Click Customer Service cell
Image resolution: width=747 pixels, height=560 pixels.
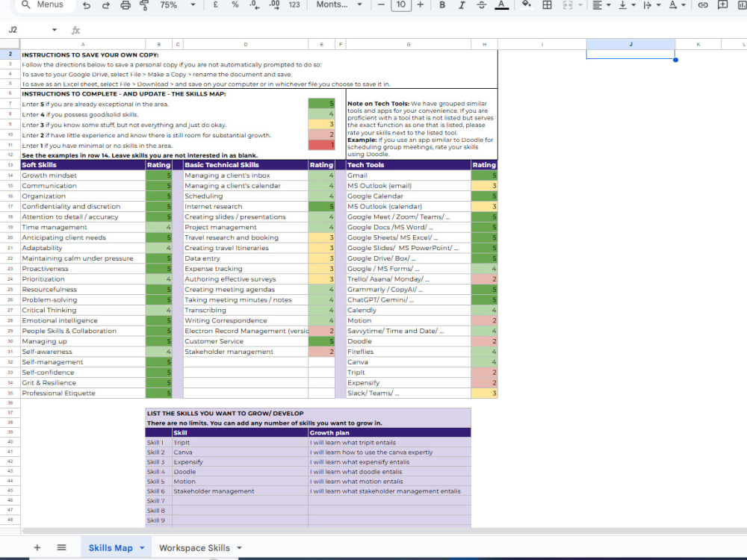(x=246, y=341)
